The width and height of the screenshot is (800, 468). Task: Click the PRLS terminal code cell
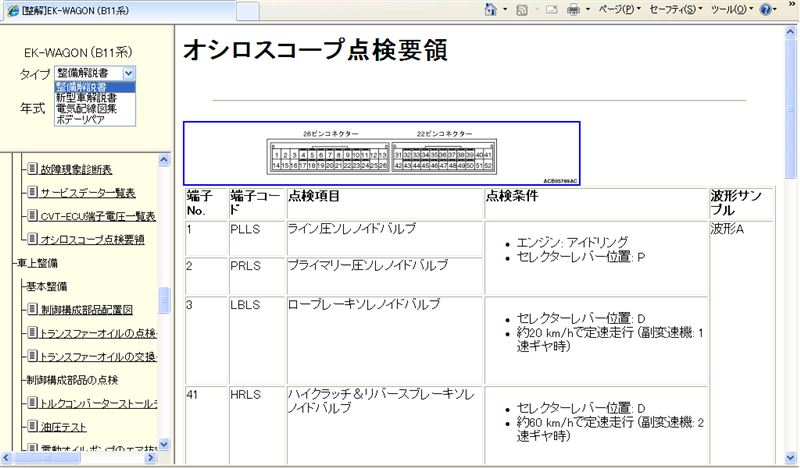click(256, 276)
